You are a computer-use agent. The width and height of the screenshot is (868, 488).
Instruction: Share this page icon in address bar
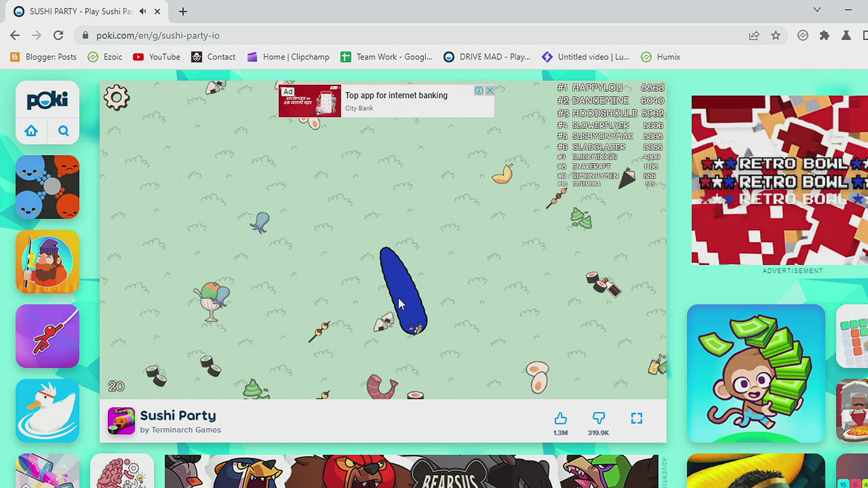[754, 35]
